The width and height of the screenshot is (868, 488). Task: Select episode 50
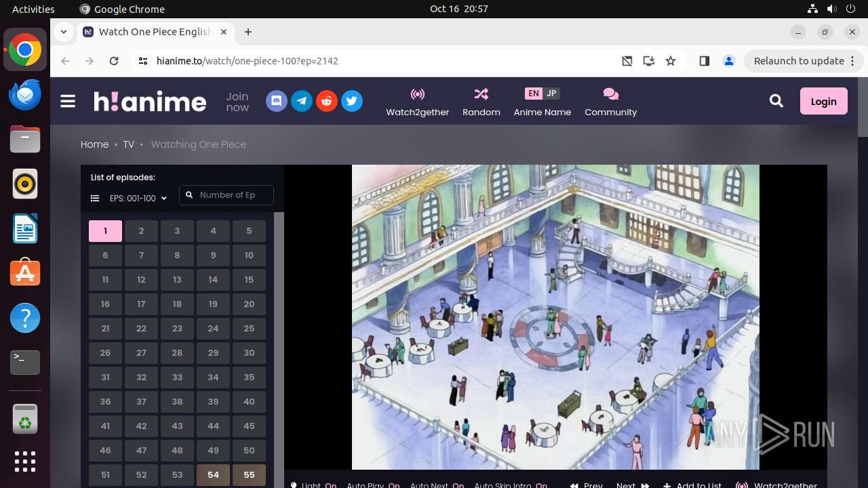click(249, 451)
